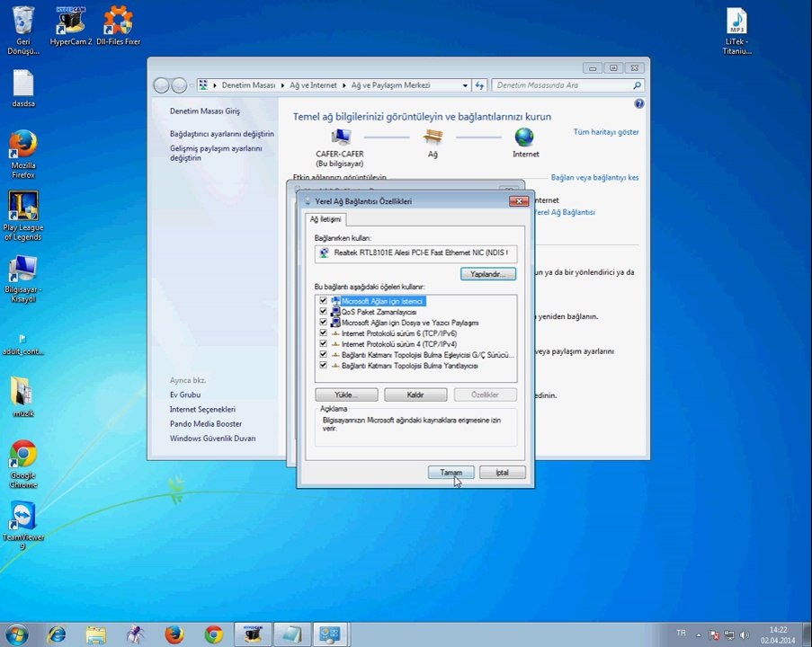
Task: Expand the breadcrumb arrow after Denetim Masası
Action: click(282, 85)
